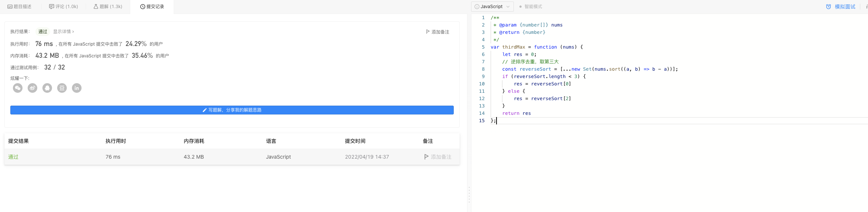Screen dimensions: 868x212
Task: Click the 内存消耗 column header
Action: pyautogui.click(x=194, y=141)
